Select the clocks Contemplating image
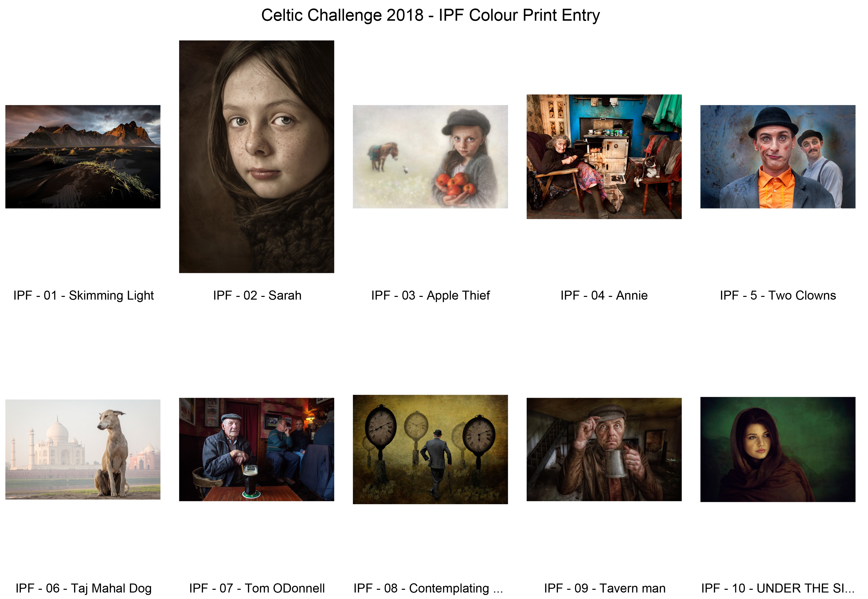 click(431, 450)
